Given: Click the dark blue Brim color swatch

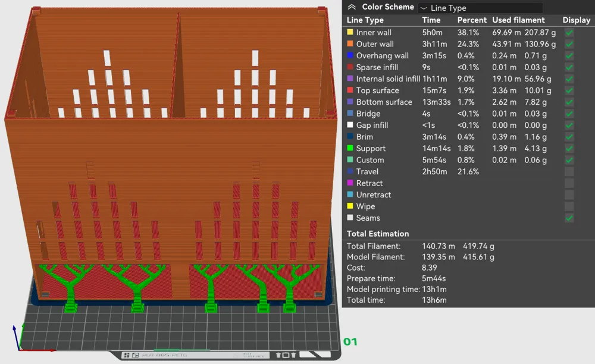Looking at the screenshot, I should [350, 137].
